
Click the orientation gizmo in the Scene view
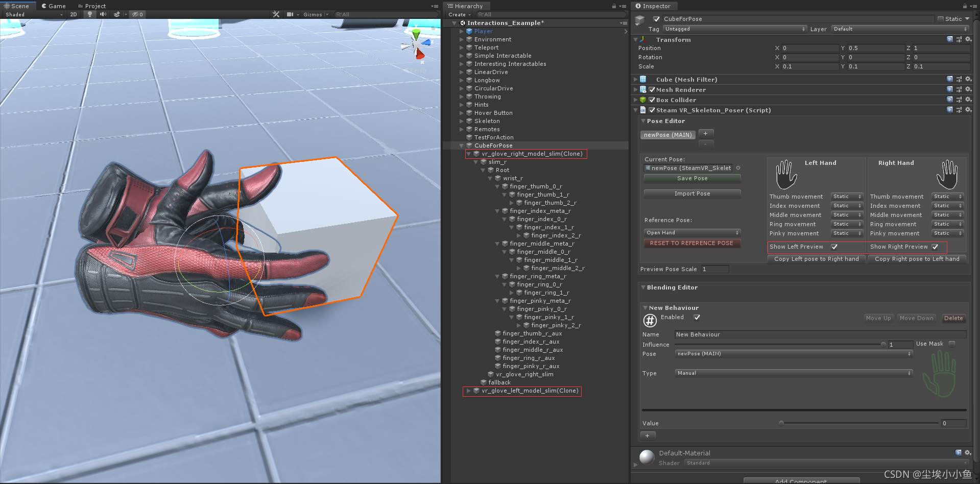point(417,45)
